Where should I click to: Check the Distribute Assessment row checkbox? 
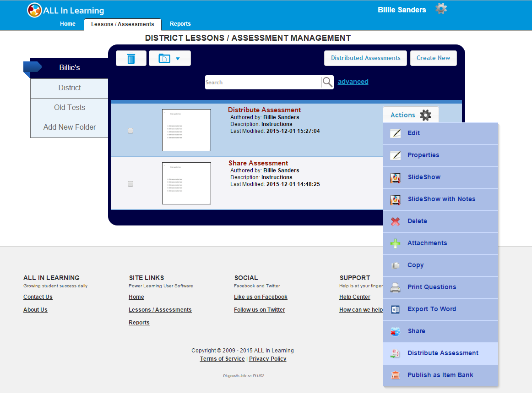click(x=130, y=131)
